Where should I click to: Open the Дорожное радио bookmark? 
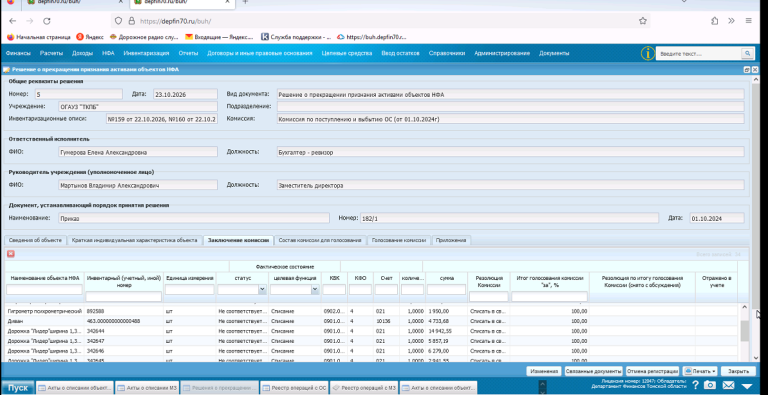pos(144,37)
